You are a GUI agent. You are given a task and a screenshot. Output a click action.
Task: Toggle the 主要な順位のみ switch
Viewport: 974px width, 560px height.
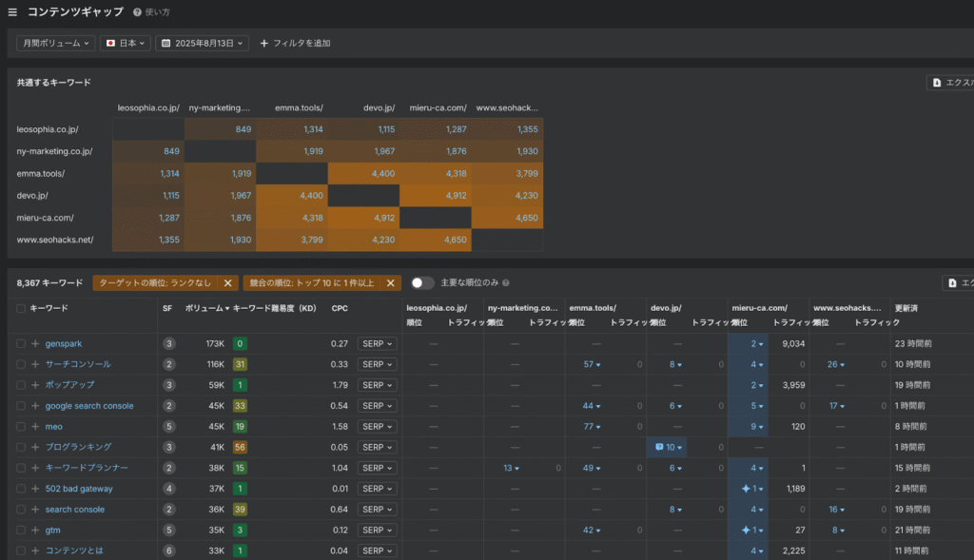pyautogui.click(x=421, y=283)
